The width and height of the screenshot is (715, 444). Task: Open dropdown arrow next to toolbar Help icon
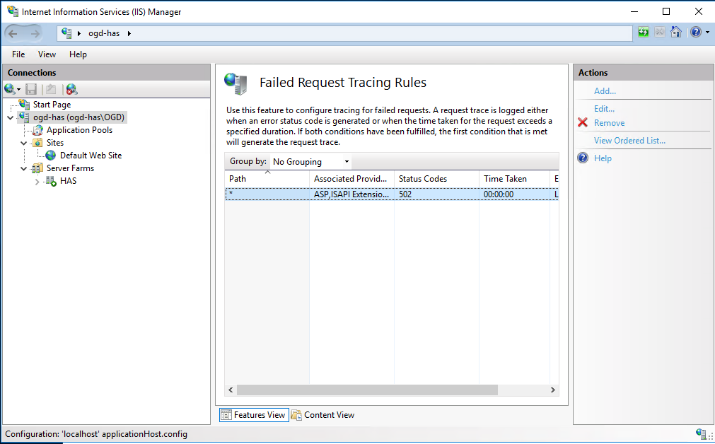click(x=707, y=32)
